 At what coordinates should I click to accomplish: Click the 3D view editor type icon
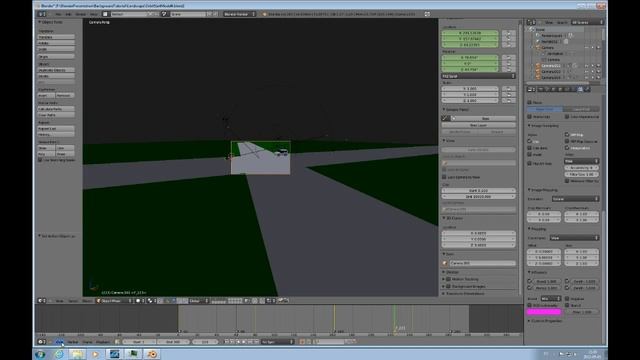(41, 300)
